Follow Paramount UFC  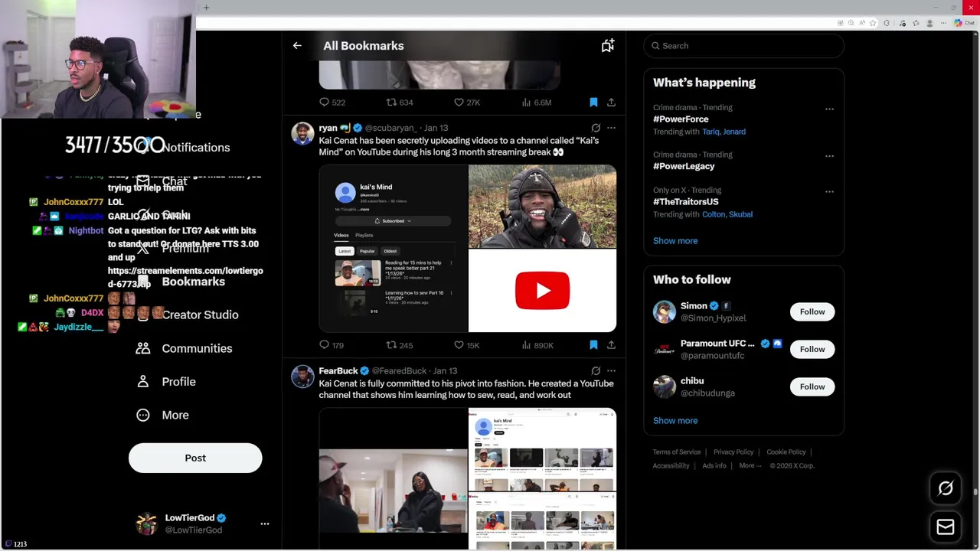(x=812, y=349)
